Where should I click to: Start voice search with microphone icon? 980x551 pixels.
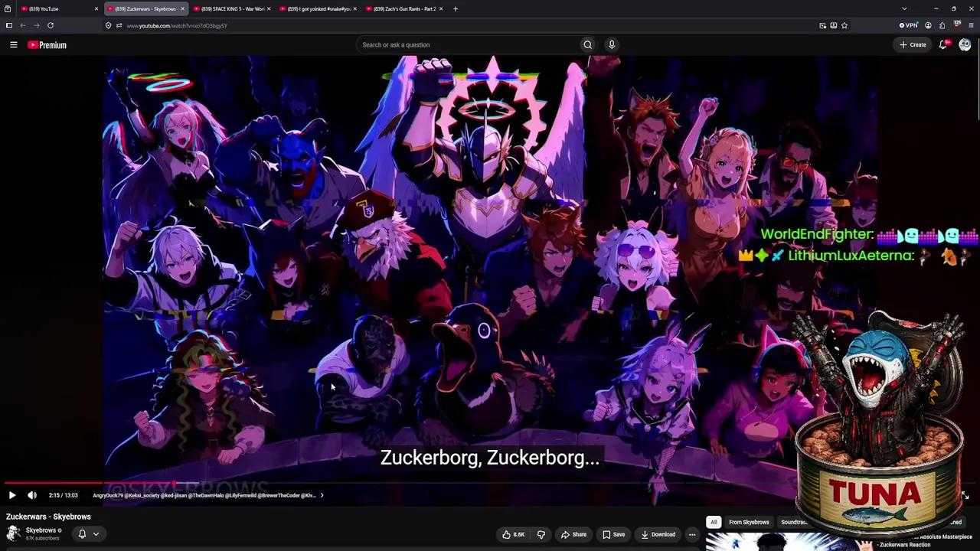click(x=612, y=44)
